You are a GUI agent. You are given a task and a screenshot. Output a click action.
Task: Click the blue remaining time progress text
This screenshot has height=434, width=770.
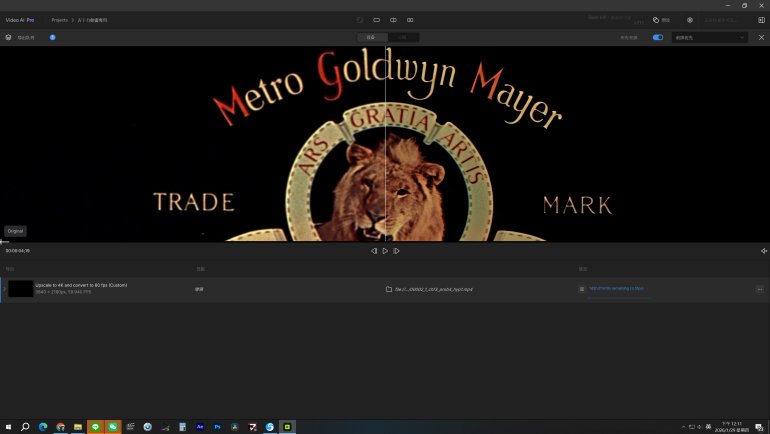[x=616, y=288]
